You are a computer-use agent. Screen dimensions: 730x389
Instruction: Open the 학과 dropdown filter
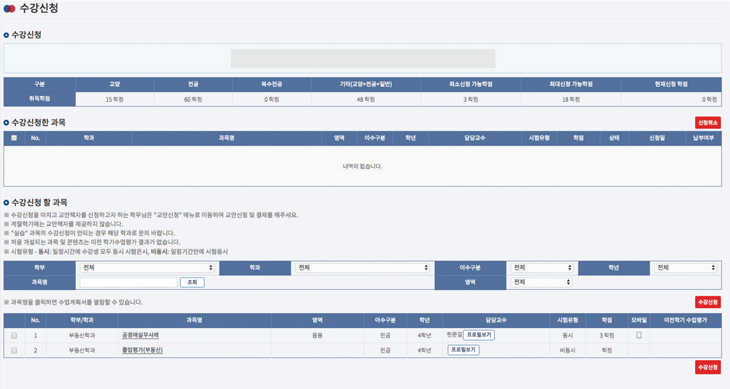click(362, 268)
